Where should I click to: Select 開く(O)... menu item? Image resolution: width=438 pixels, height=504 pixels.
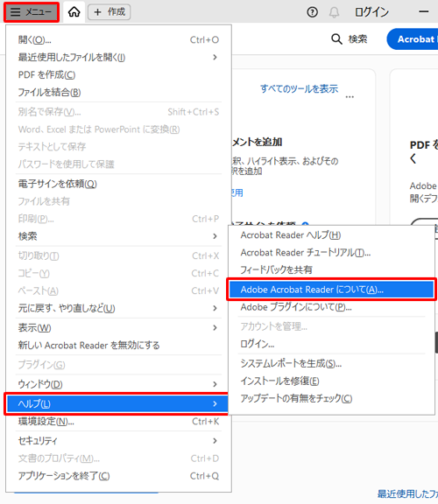pos(118,40)
